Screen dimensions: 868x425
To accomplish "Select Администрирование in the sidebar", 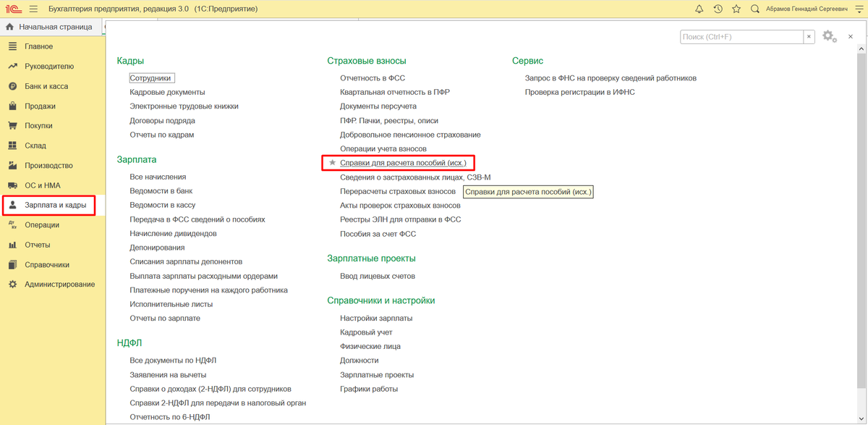I will tap(53, 284).
